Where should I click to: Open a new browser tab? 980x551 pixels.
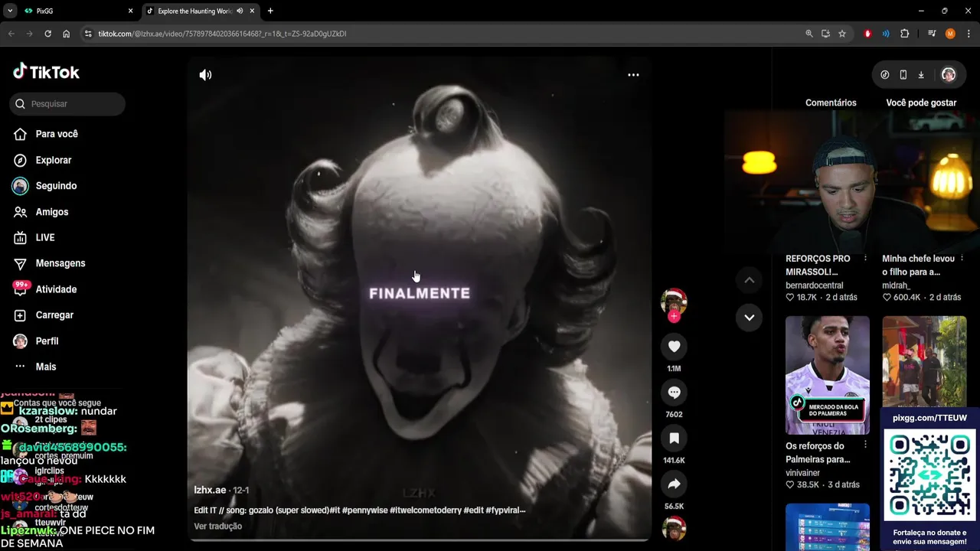click(x=270, y=11)
